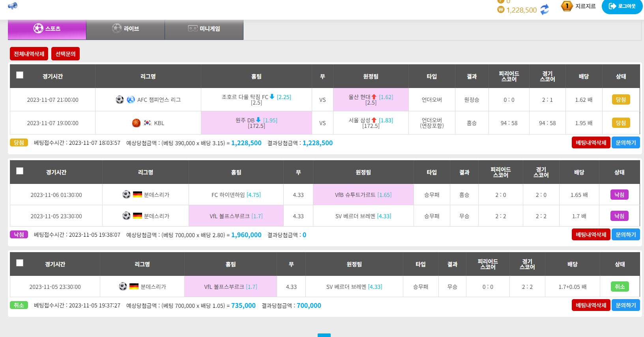
Task: Click the South Korea flag next to KBL
Action: pyautogui.click(x=148, y=123)
